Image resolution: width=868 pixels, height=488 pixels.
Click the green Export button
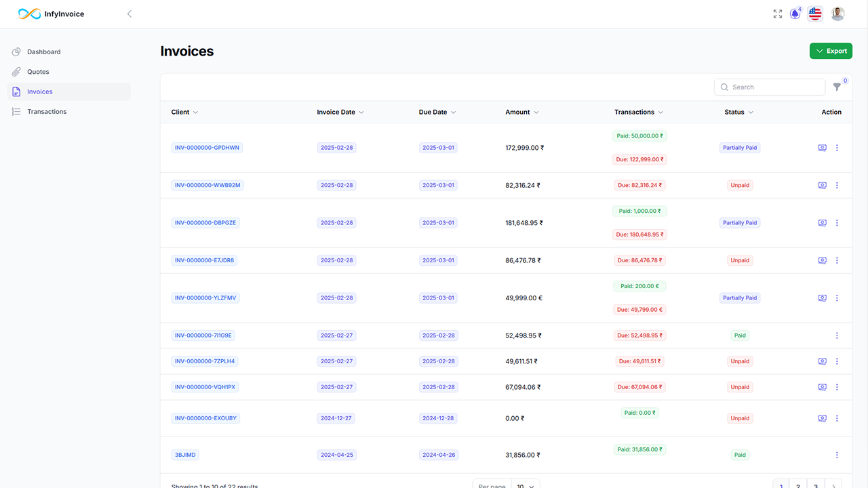click(x=831, y=50)
